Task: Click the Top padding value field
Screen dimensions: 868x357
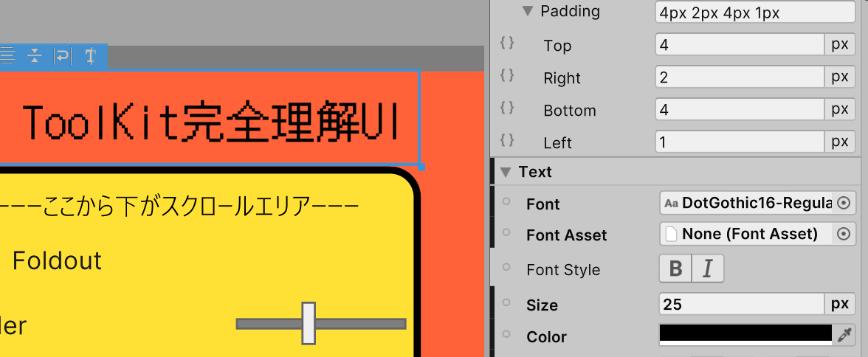Action: 740,45
